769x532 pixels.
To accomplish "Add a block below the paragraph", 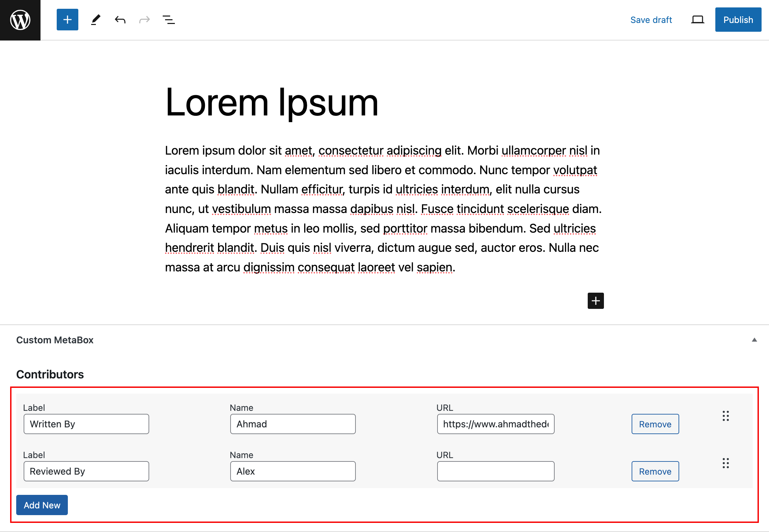I will (596, 301).
